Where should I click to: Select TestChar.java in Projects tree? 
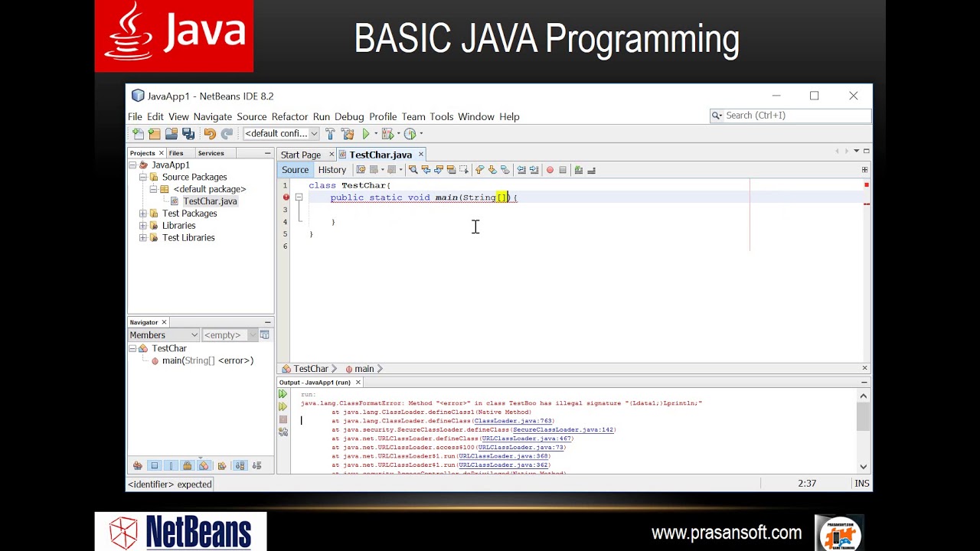[x=210, y=201]
